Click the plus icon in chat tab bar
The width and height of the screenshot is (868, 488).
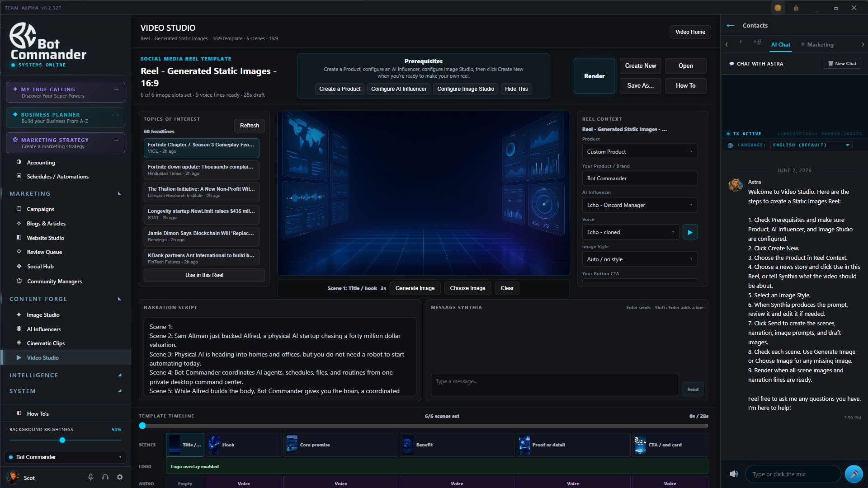pos(741,42)
